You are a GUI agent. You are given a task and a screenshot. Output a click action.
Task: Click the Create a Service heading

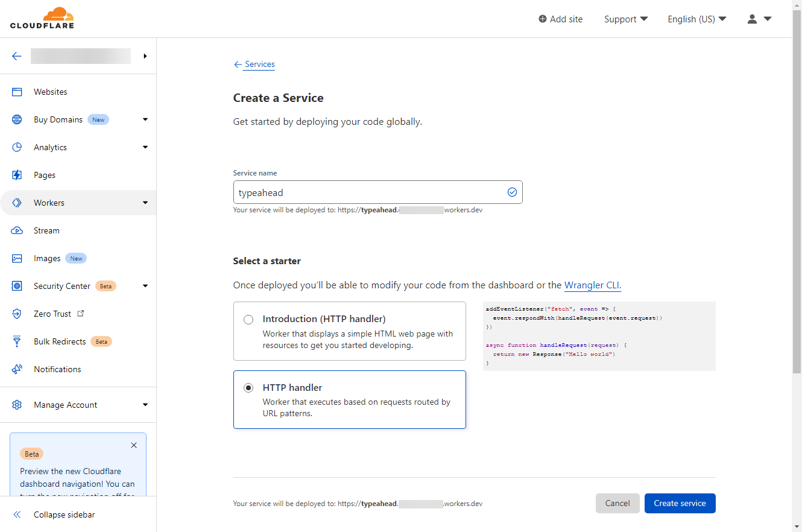point(279,98)
